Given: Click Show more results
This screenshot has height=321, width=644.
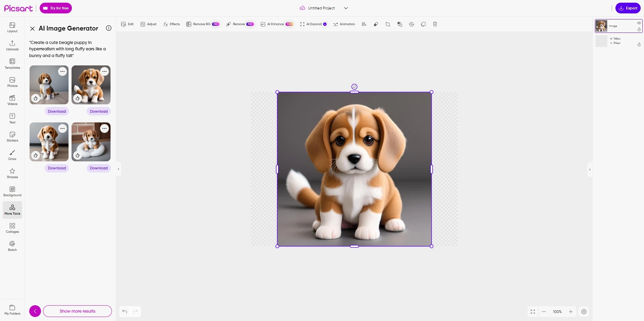Looking at the screenshot, I should coord(77,311).
